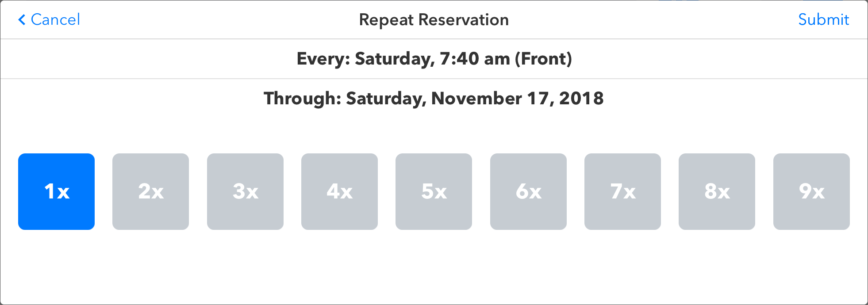Cancel the repeat reservation
Screen dimensions: 868x305
(49, 19)
